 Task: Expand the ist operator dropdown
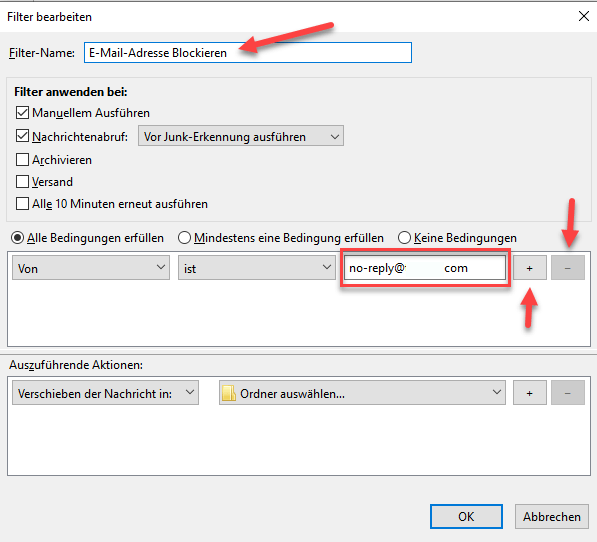point(257,268)
